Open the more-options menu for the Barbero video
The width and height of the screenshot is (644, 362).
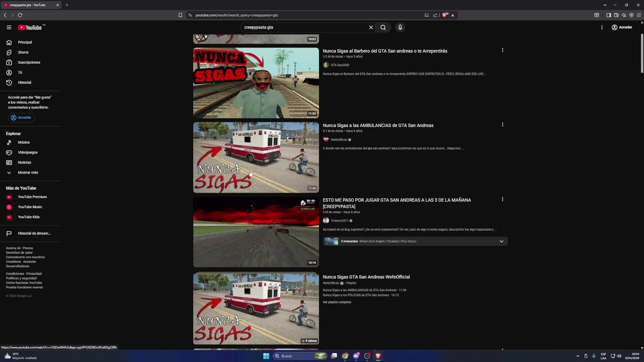(502, 50)
